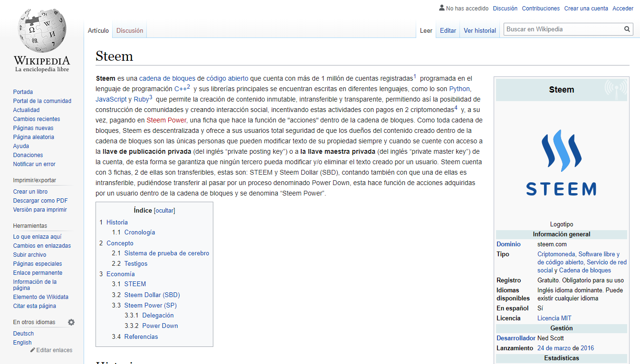Click Enlace permanente
640x364 pixels.
38,273
